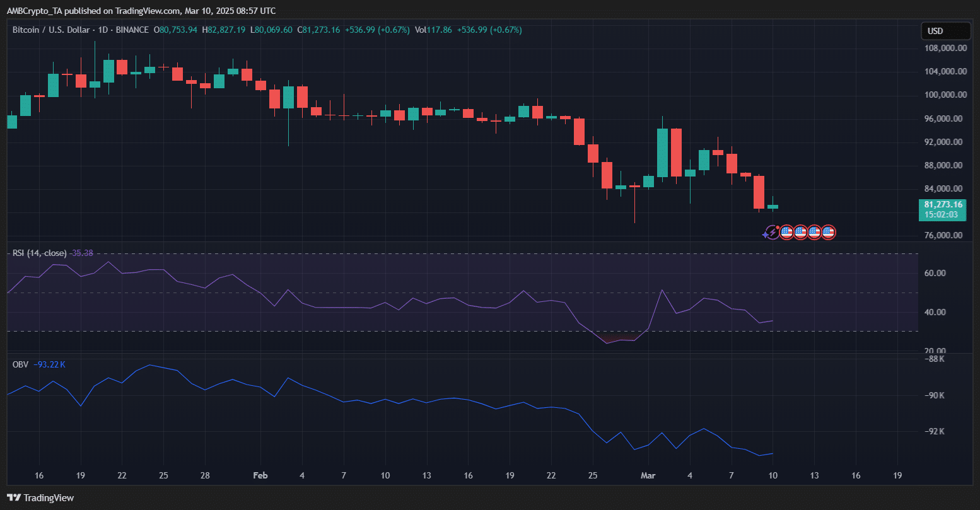Open the AMBCrypto_TA publisher link
Screen dimensions: 980x510
click(33, 11)
